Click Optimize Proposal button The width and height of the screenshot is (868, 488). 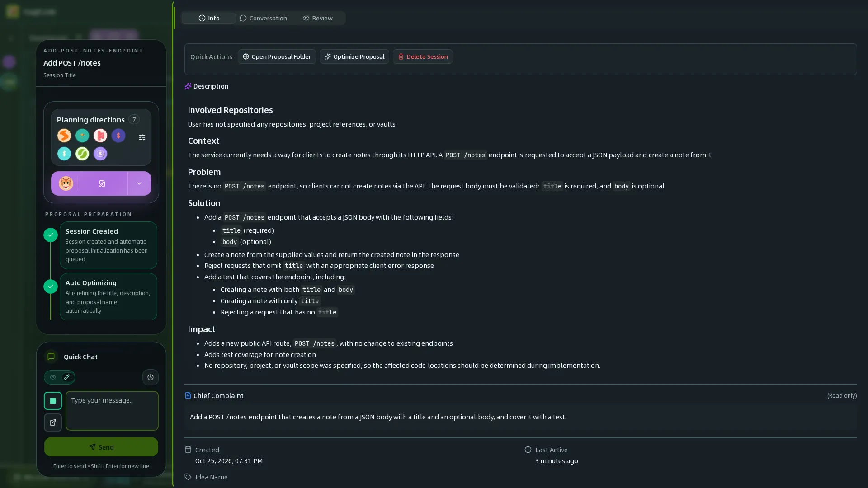coord(354,56)
